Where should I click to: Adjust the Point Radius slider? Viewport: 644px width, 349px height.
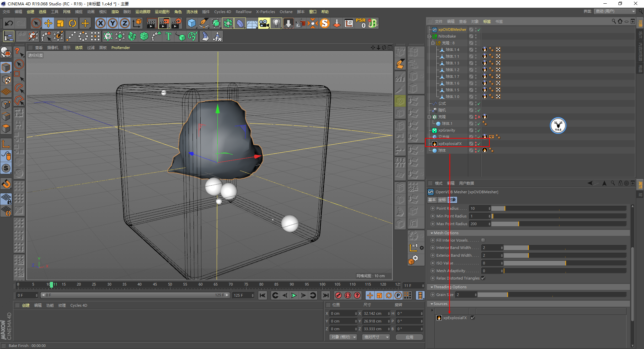point(559,208)
